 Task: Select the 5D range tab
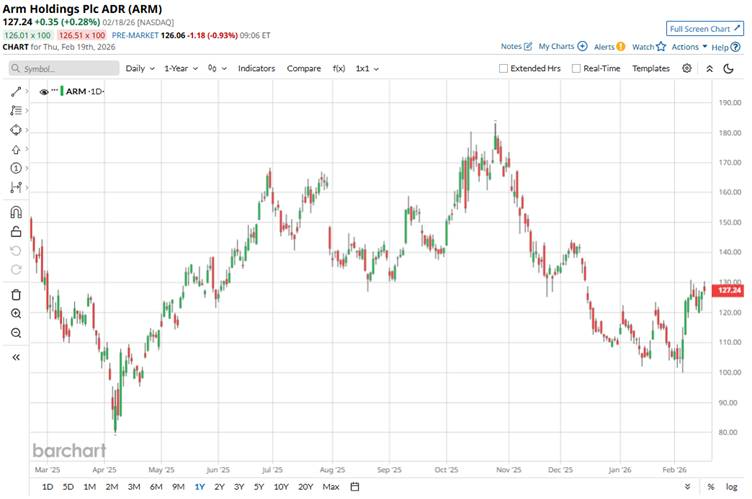tap(68, 487)
